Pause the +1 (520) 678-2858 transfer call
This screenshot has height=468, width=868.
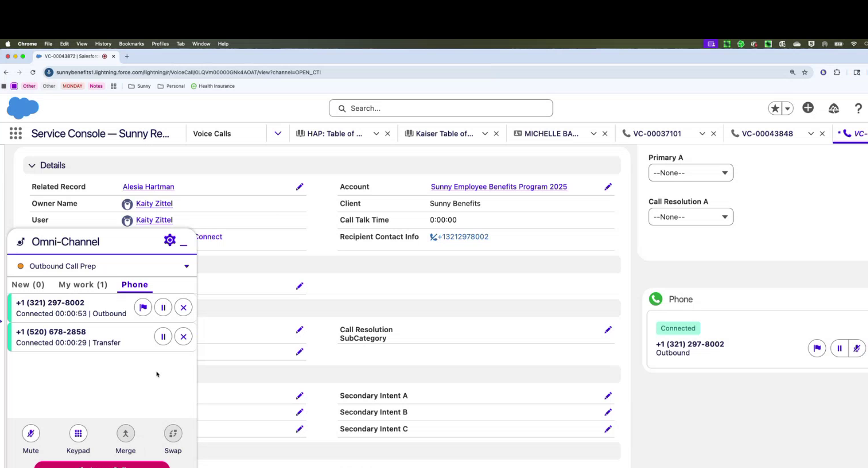tap(163, 337)
